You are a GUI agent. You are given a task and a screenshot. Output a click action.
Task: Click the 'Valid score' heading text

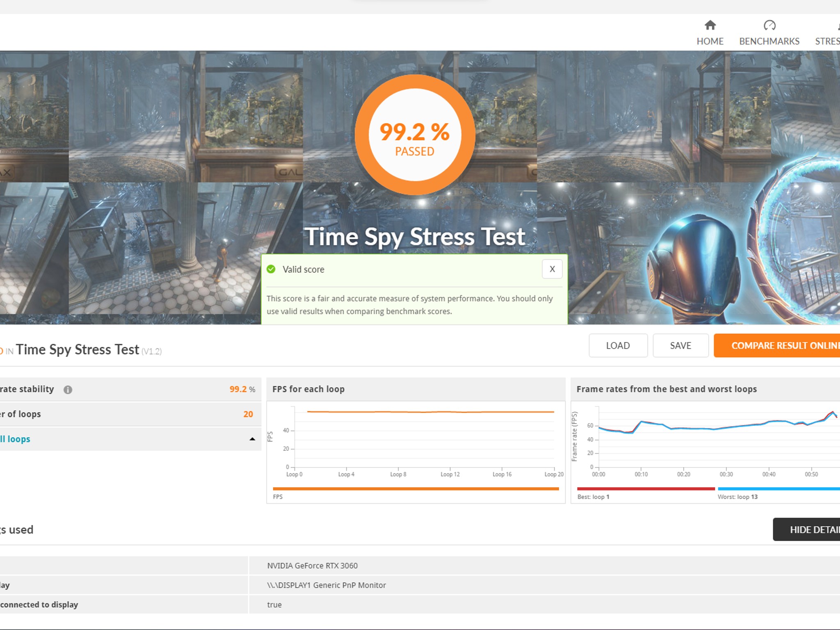click(x=304, y=269)
